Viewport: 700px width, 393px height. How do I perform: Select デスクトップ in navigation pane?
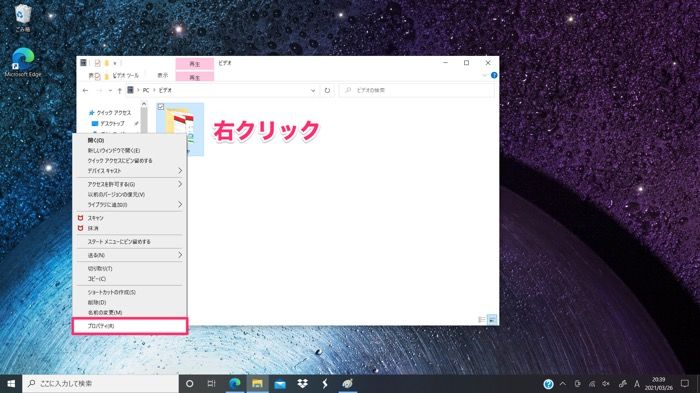pos(112,123)
